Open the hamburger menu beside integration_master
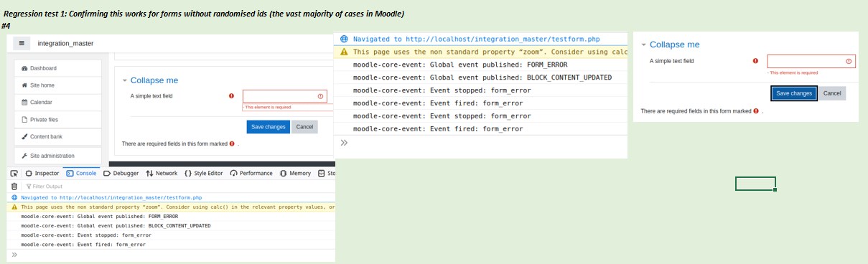868x264 pixels. (22, 43)
